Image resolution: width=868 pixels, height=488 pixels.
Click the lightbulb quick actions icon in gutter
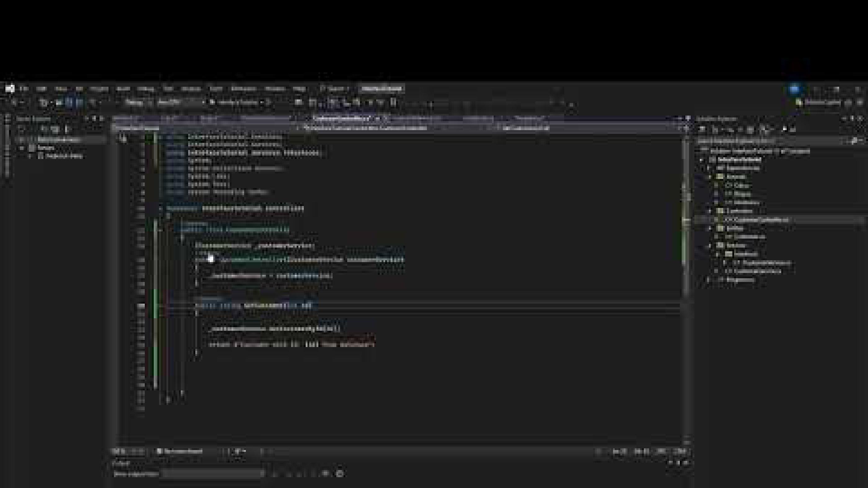click(x=123, y=138)
